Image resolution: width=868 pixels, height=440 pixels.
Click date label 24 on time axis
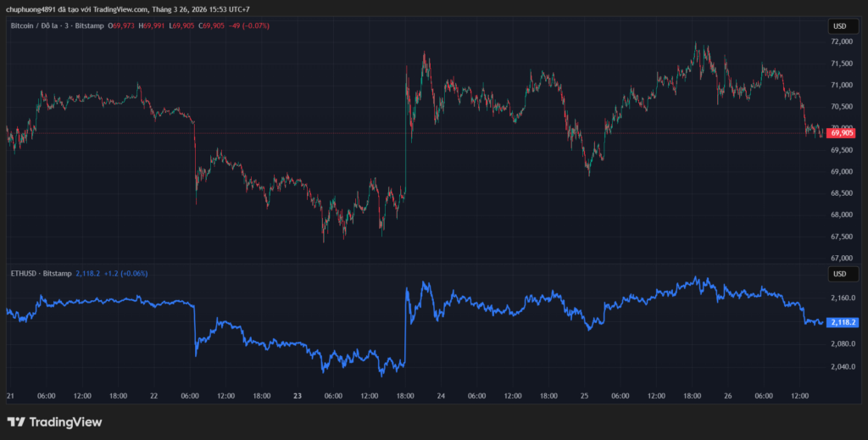(x=441, y=396)
